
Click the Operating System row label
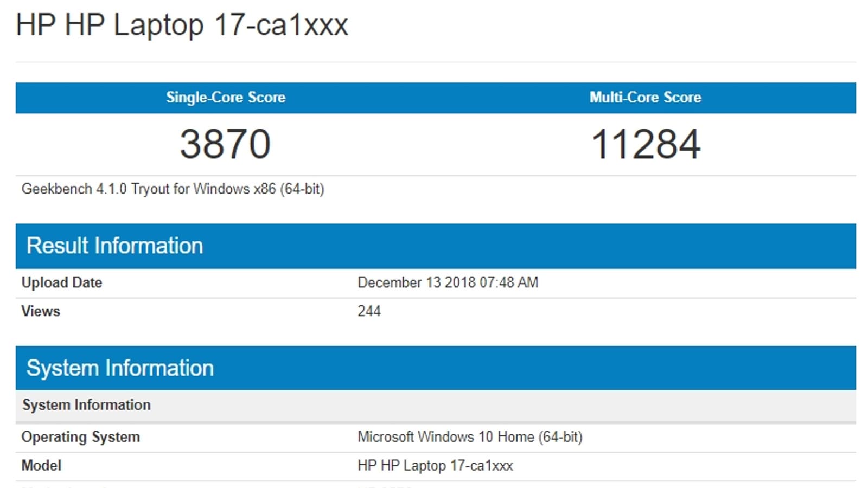tap(80, 437)
